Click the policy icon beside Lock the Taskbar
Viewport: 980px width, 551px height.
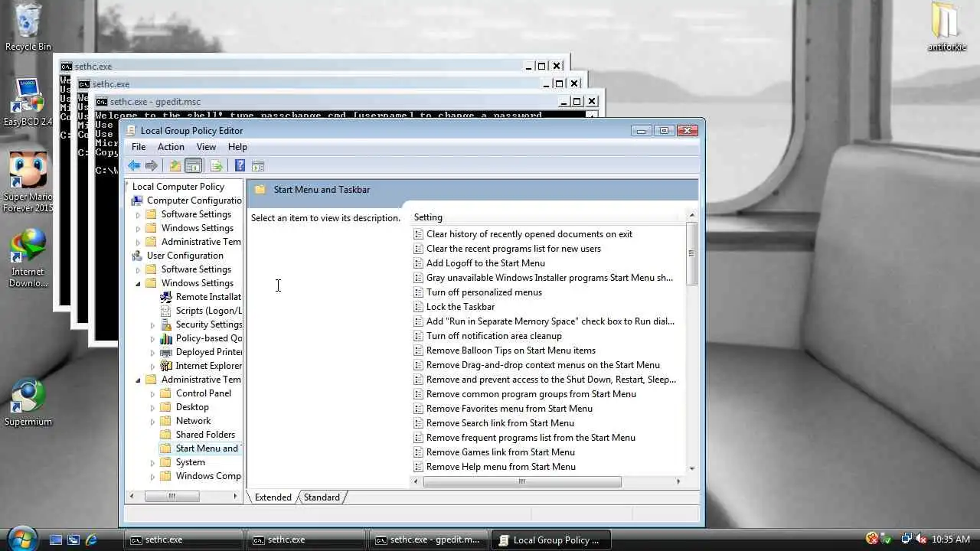(418, 307)
